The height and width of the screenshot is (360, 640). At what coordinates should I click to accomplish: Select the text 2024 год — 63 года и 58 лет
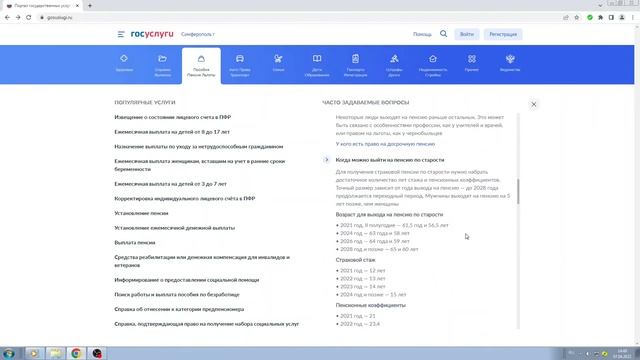tap(375, 233)
